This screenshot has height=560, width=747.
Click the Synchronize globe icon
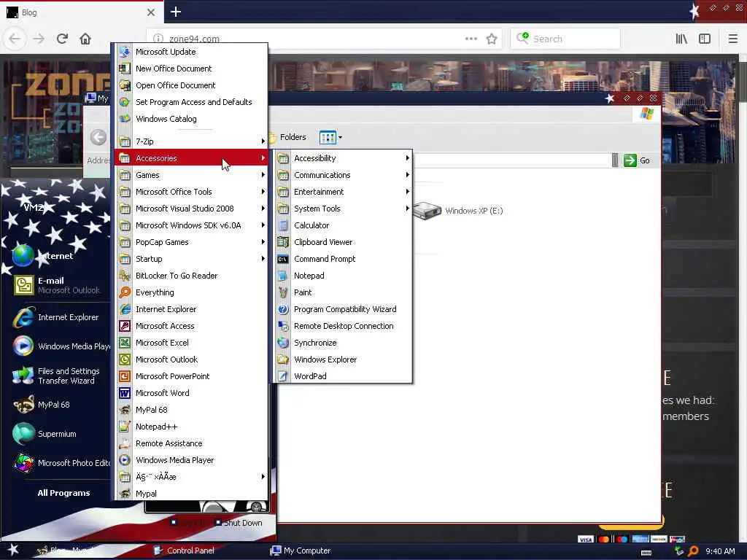pyautogui.click(x=283, y=343)
